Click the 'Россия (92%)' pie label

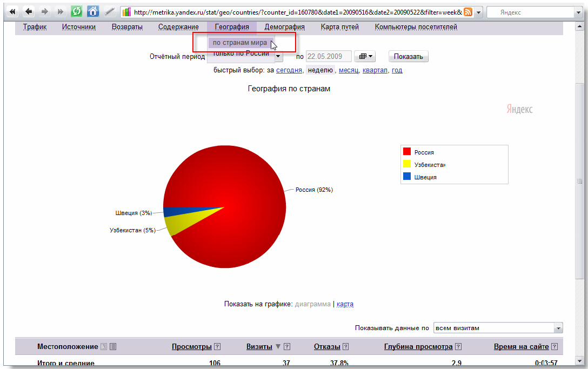point(314,190)
